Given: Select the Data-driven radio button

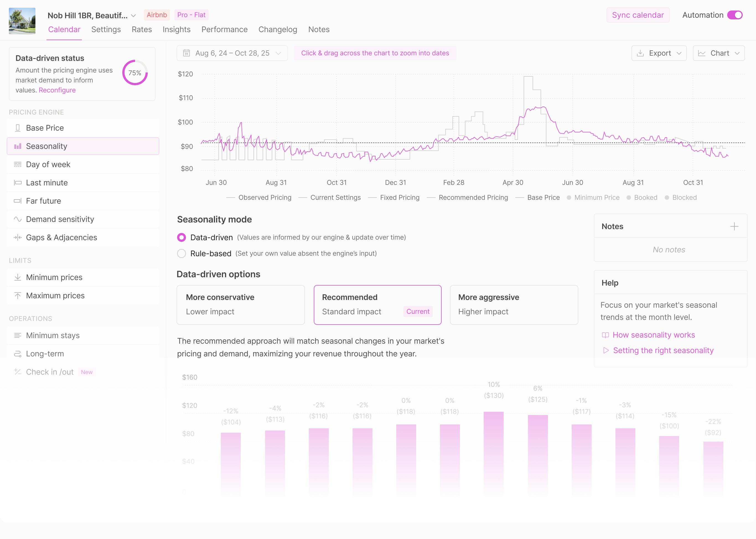Looking at the screenshot, I should (x=182, y=238).
